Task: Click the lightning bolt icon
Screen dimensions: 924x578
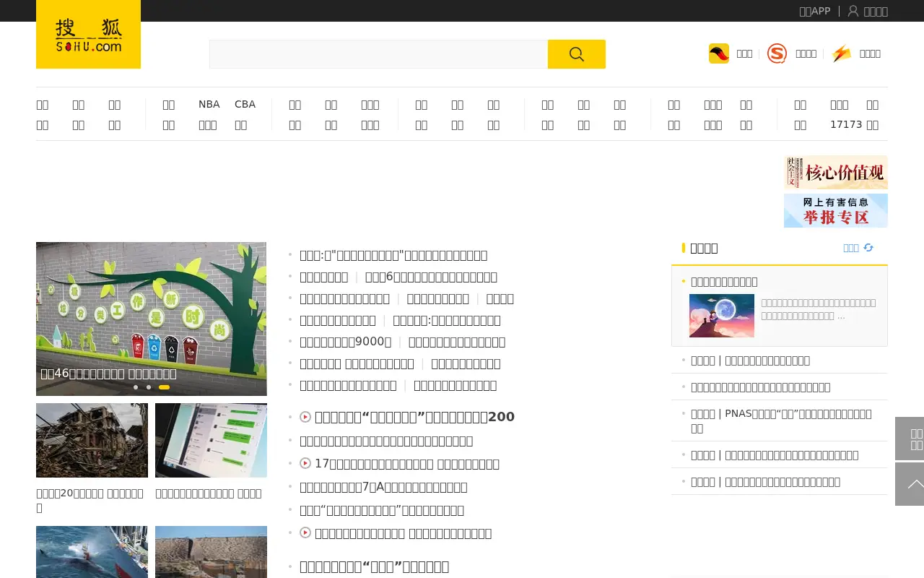Action: pos(841,53)
